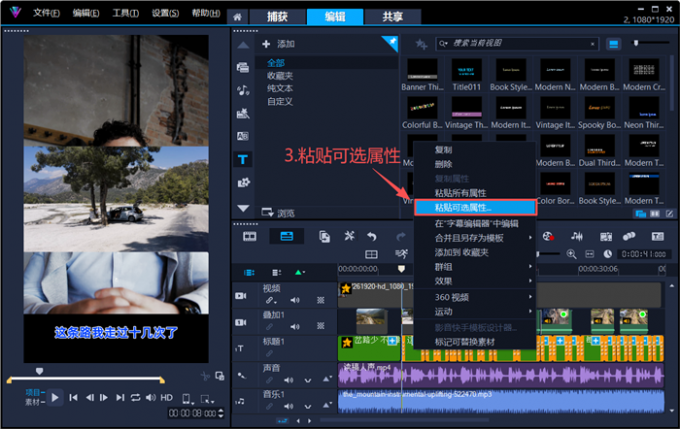The height and width of the screenshot is (429, 680).
Task: Mute the 视频 track speaker
Action: click(295, 300)
